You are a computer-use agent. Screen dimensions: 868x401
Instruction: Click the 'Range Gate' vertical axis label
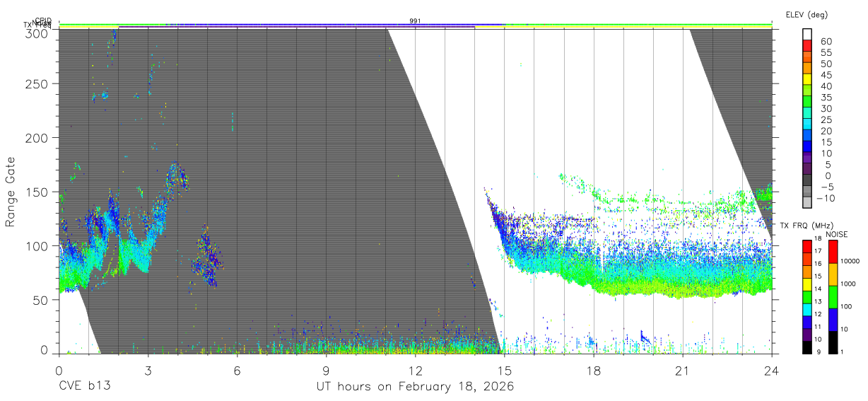point(11,193)
